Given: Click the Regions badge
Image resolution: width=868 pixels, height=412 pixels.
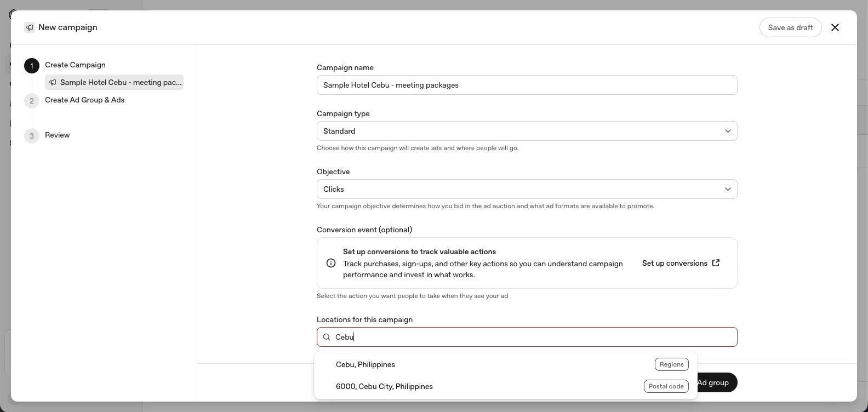Looking at the screenshot, I should click(672, 364).
